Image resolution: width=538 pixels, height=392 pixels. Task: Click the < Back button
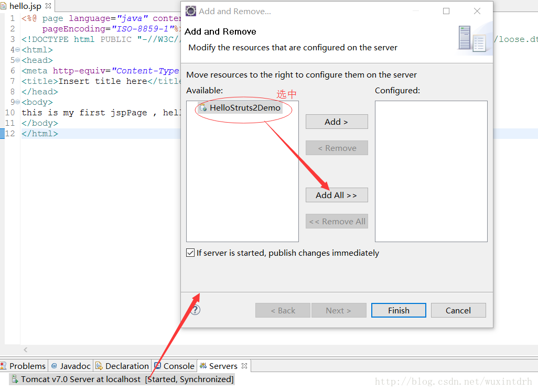pos(283,310)
